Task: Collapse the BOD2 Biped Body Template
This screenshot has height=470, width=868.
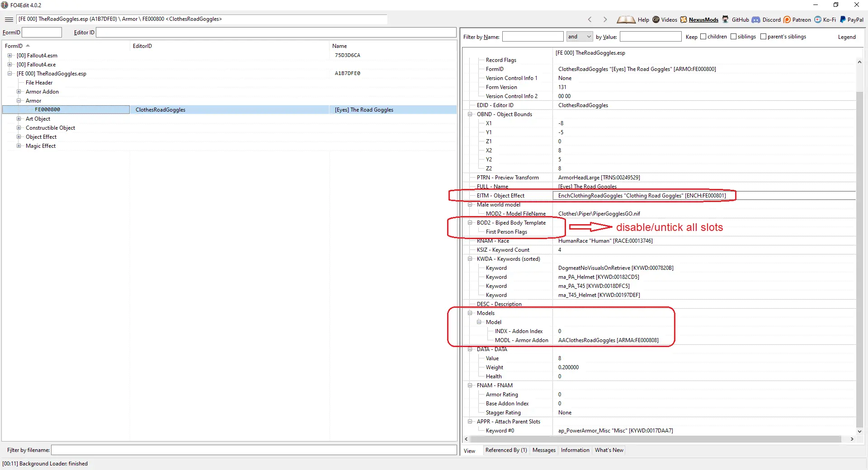Action: [470, 223]
